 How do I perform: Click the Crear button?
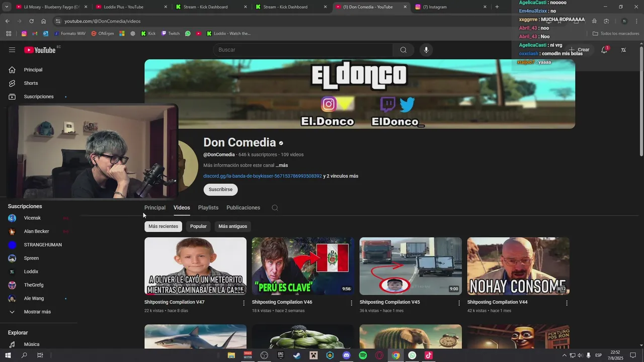point(579,50)
